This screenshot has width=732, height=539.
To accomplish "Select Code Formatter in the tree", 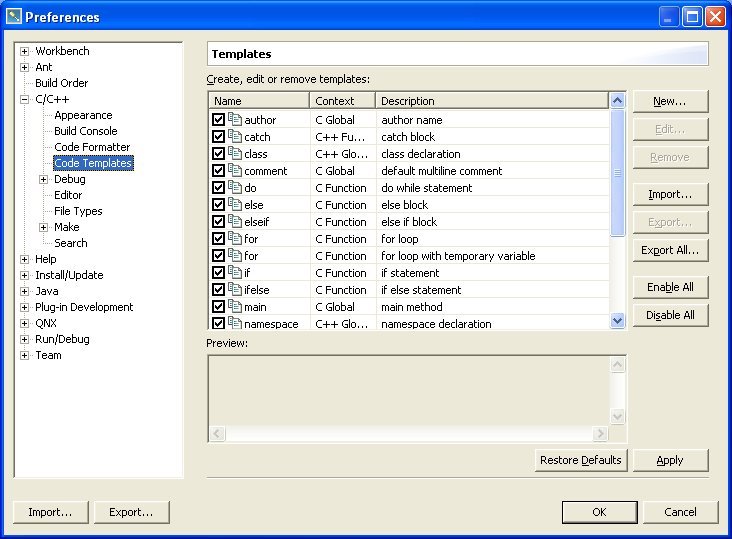I will 92,147.
